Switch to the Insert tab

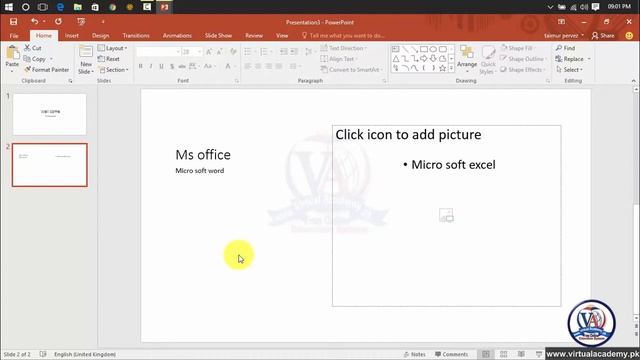click(x=71, y=36)
